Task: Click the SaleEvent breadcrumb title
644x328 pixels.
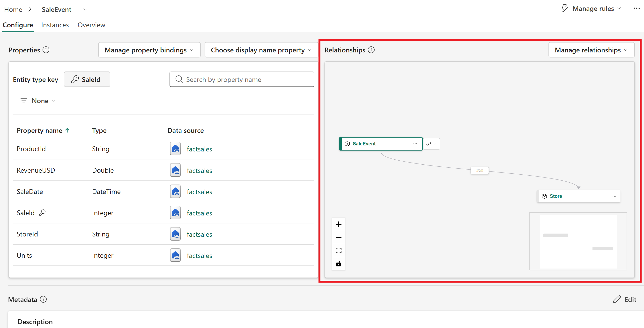Action: (x=57, y=9)
